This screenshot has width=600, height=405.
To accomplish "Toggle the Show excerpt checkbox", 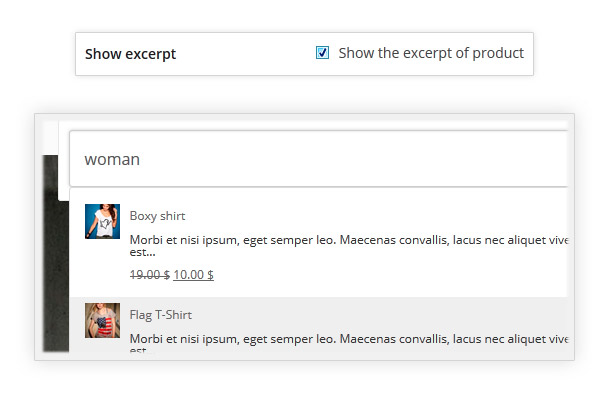I will click(x=322, y=53).
